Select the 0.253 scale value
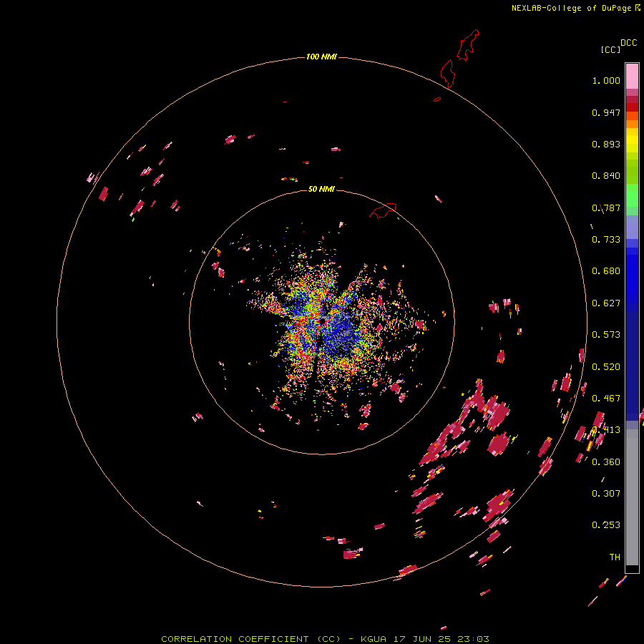644x644 pixels. pyautogui.click(x=606, y=525)
